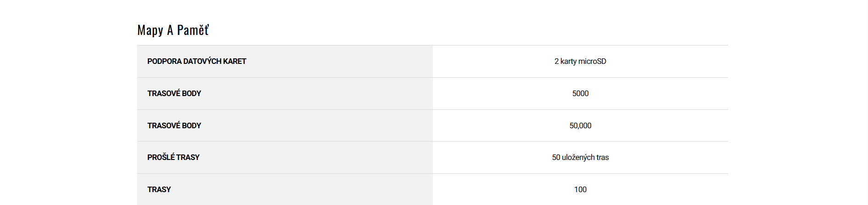Click the "2 karty microSD" value cell
868x205 pixels.
pyautogui.click(x=580, y=61)
